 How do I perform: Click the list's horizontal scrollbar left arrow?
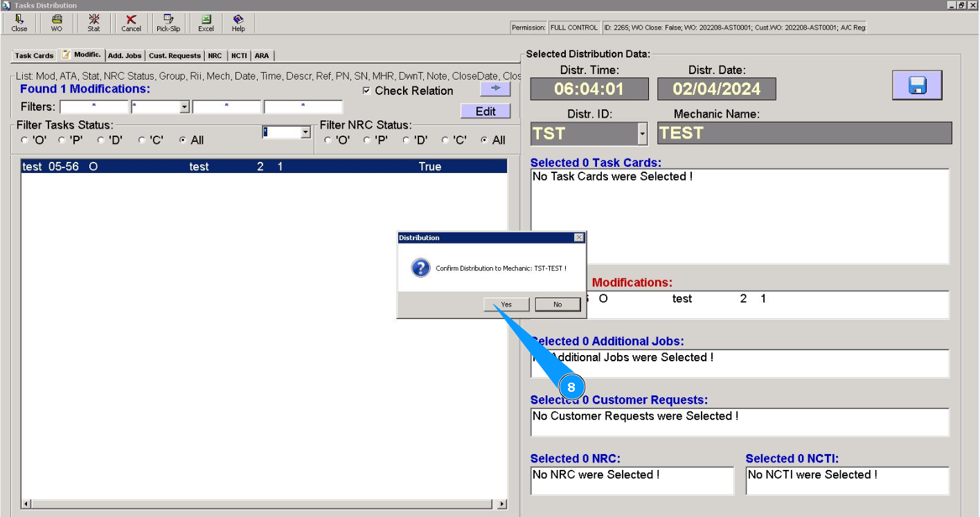(26, 504)
